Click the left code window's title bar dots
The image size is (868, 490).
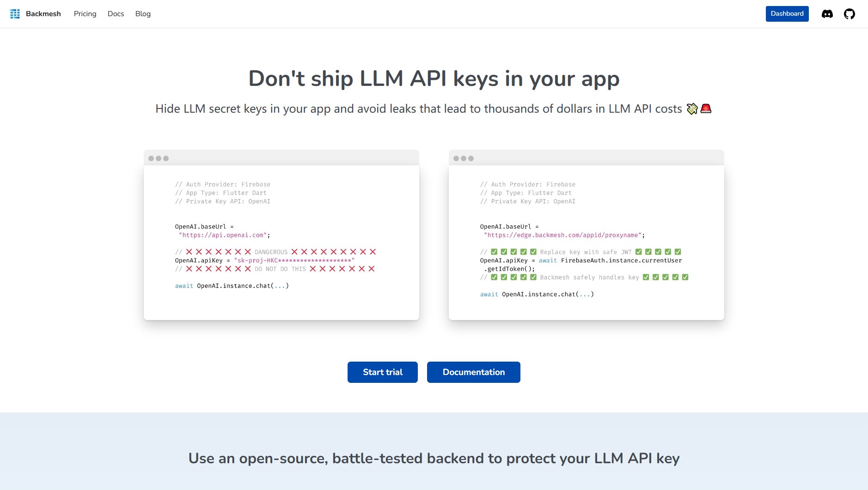click(159, 158)
